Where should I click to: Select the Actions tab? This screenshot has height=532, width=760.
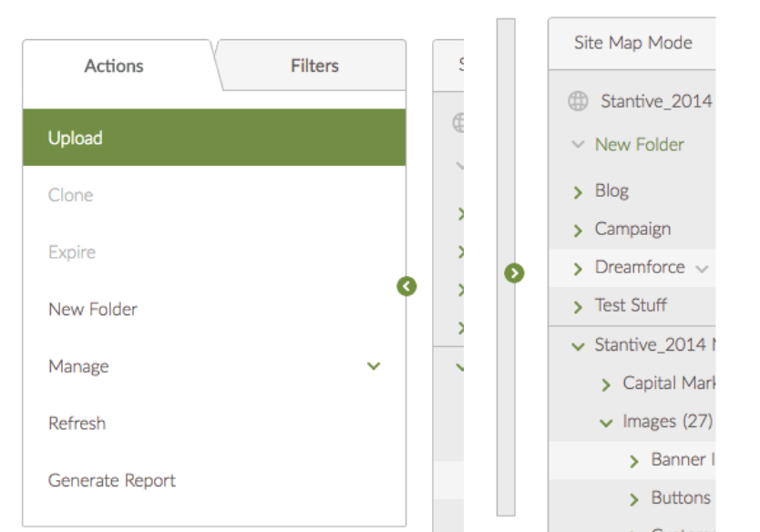click(114, 66)
